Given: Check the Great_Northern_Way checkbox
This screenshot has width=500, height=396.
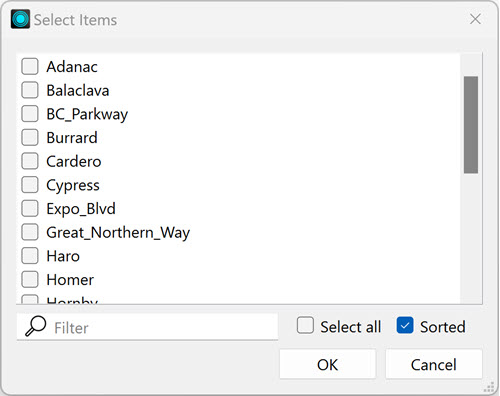Looking at the screenshot, I should [30, 232].
